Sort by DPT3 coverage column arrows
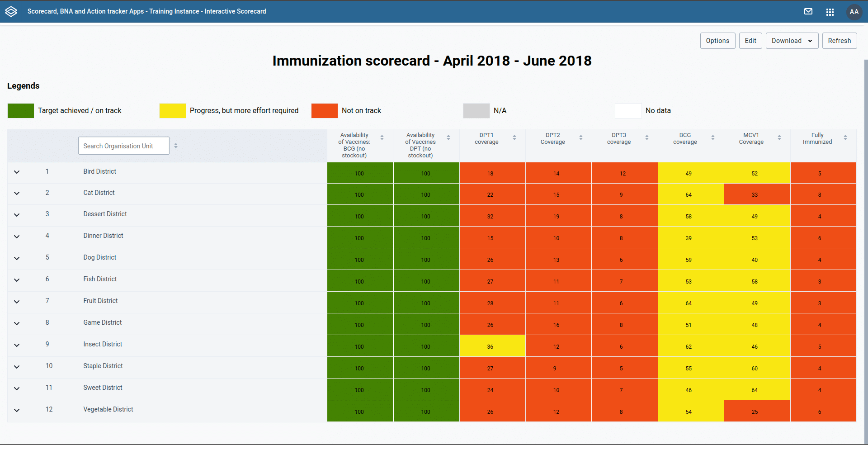 pos(647,137)
